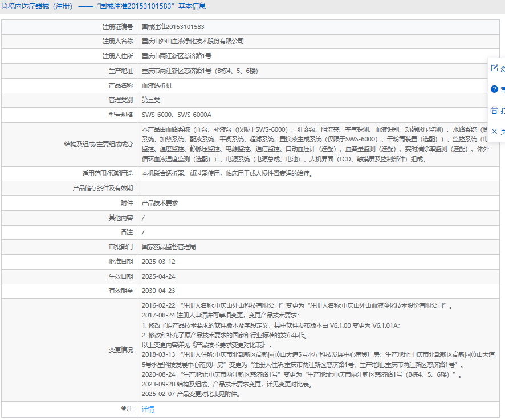Image resolution: width=505 pixels, height=420 pixels.
Task: Click the page title 境内医疗器械(注册) 基本信息
Action: 107,6
